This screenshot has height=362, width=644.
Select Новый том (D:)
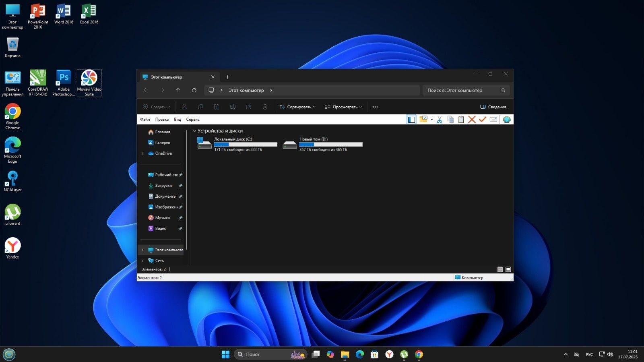pos(322,144)
